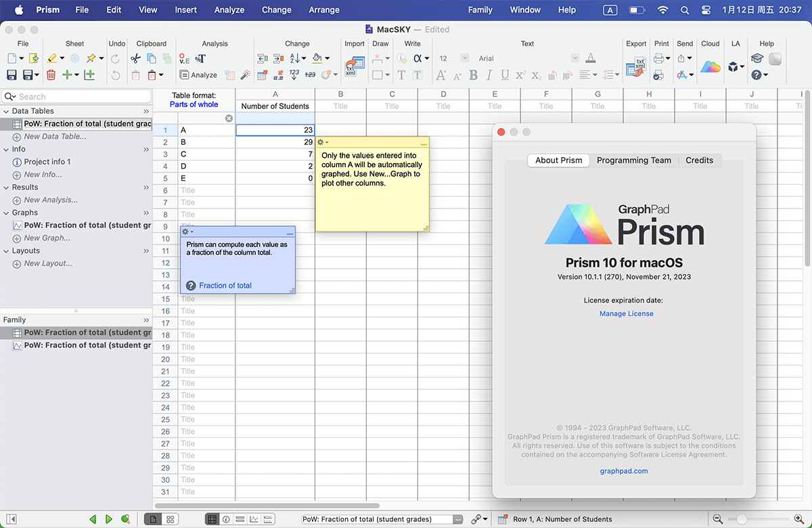This screenshot has width=812, height=528.
Task: Click the decimal format #.# icon
Action: [278, 75]
